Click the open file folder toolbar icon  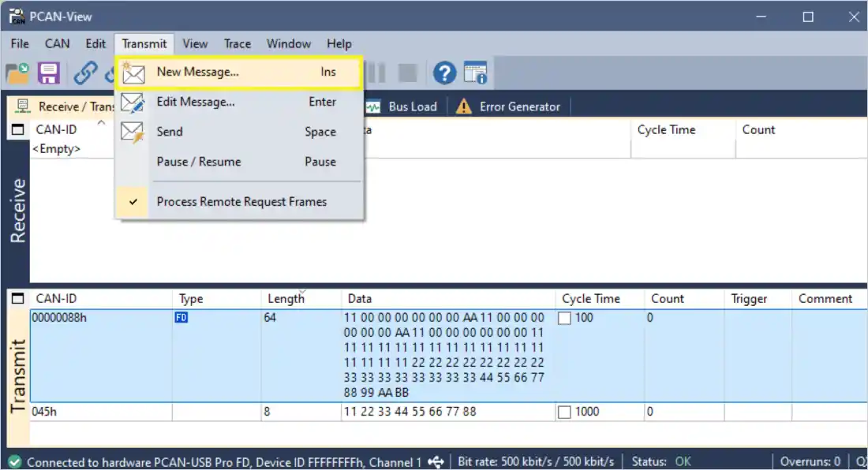(17, 73)
